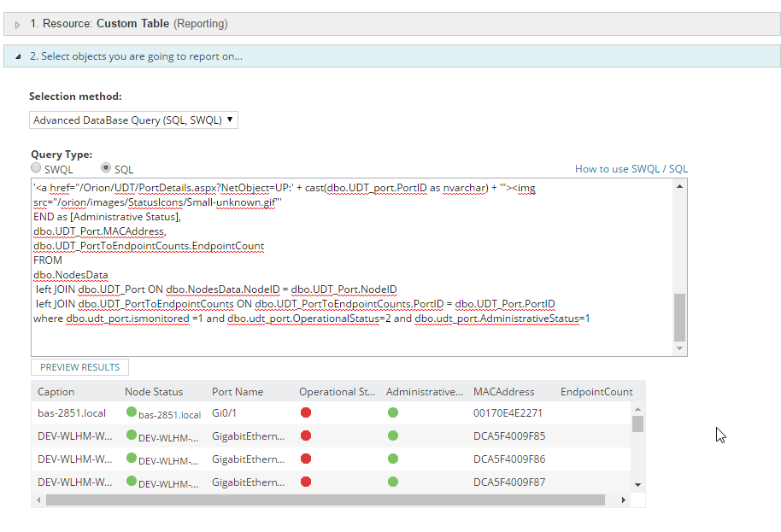Viewport: 781px width, 532px height.
Task: Click green administrative status icon in Gi0/1 row
Action: tap(393, 412)
